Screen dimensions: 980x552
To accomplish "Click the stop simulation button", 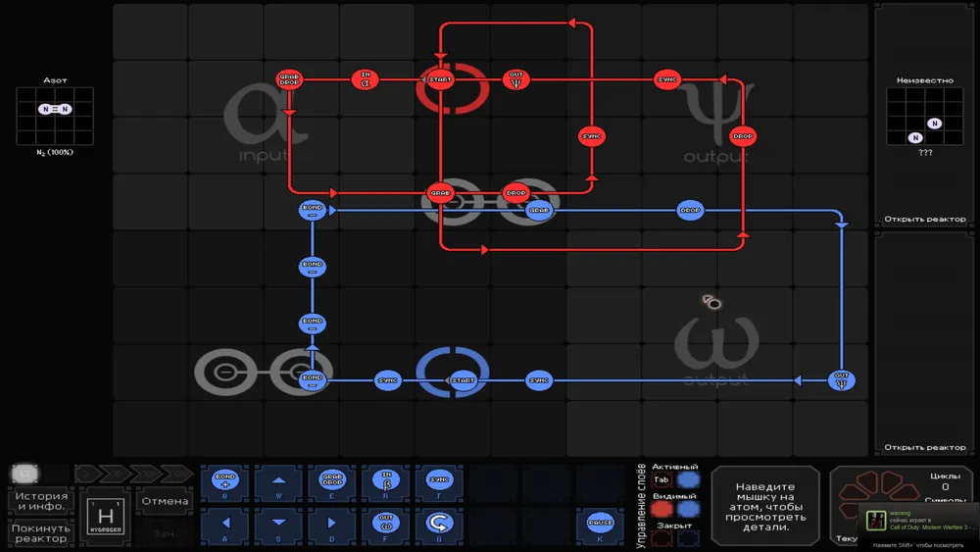I will 25,474.
